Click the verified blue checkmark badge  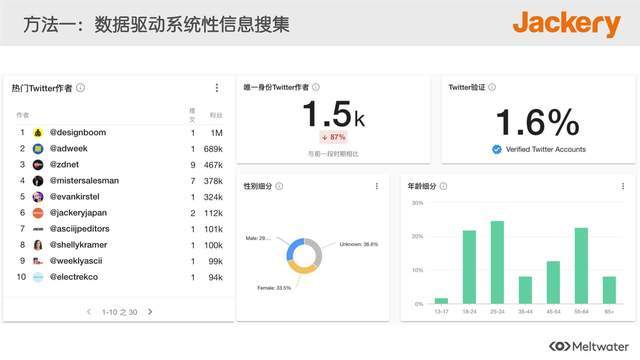[x=497, y=149]
